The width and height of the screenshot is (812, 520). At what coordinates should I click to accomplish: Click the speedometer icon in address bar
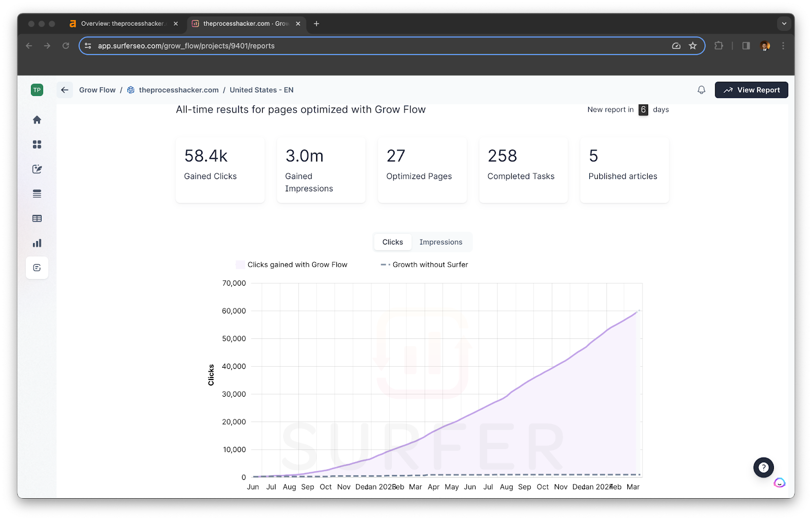[676, 46]
